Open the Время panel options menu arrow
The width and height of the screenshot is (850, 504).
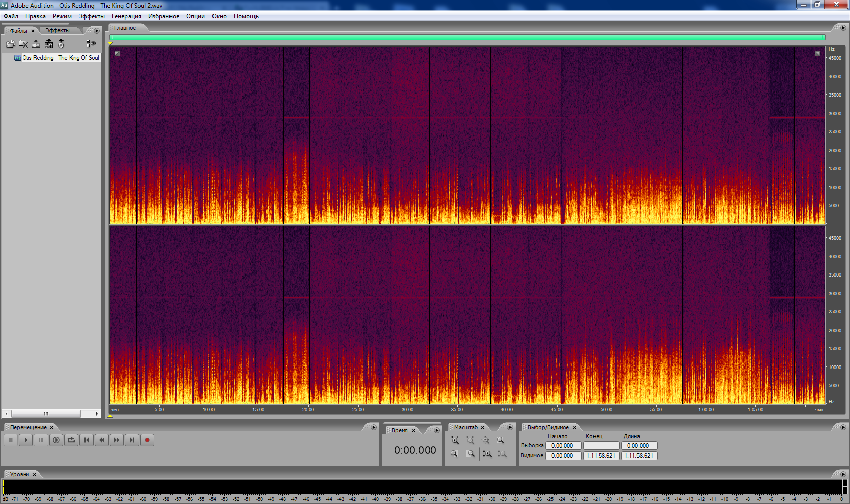[x=437, y=430]
